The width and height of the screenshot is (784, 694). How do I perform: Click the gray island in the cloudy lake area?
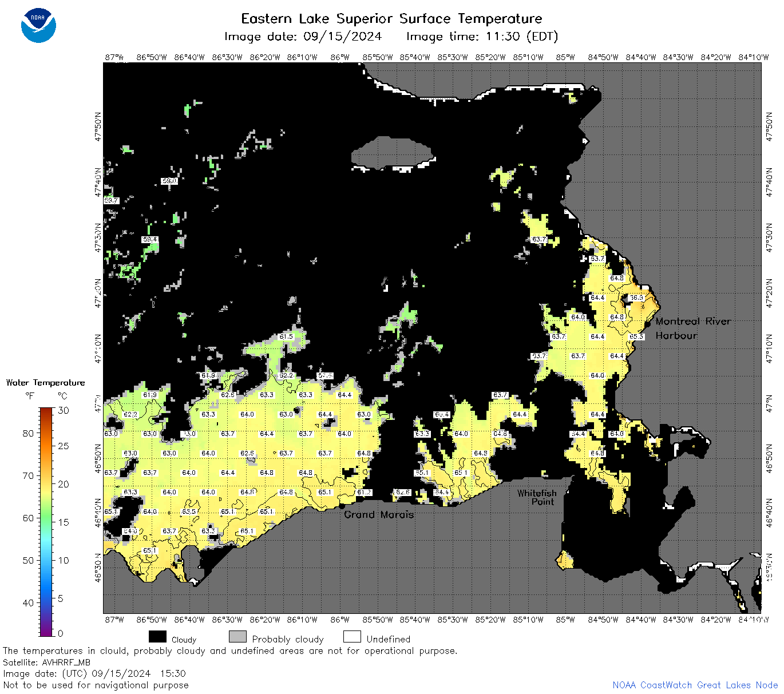391,153
